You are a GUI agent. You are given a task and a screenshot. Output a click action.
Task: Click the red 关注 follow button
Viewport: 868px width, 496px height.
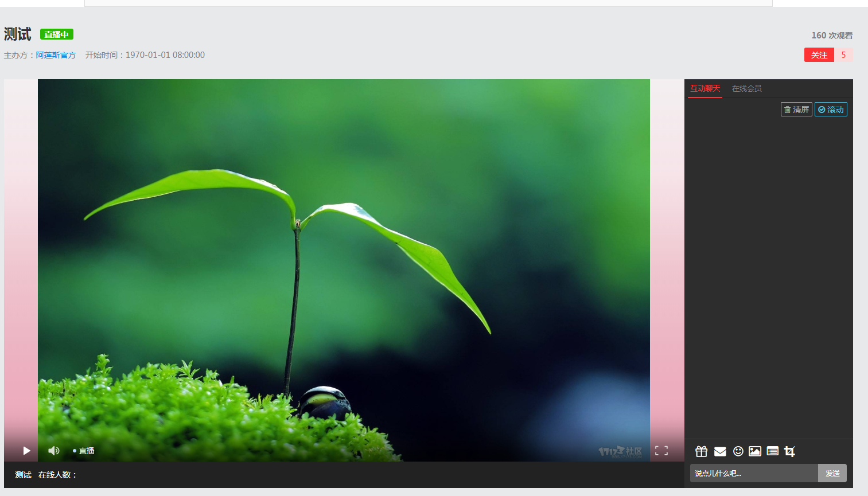pyautogui.click(x=819, y=55)
